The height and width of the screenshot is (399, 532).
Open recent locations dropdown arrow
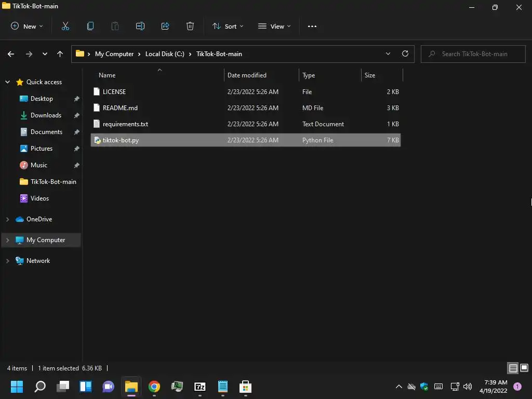tap(45, 54)
